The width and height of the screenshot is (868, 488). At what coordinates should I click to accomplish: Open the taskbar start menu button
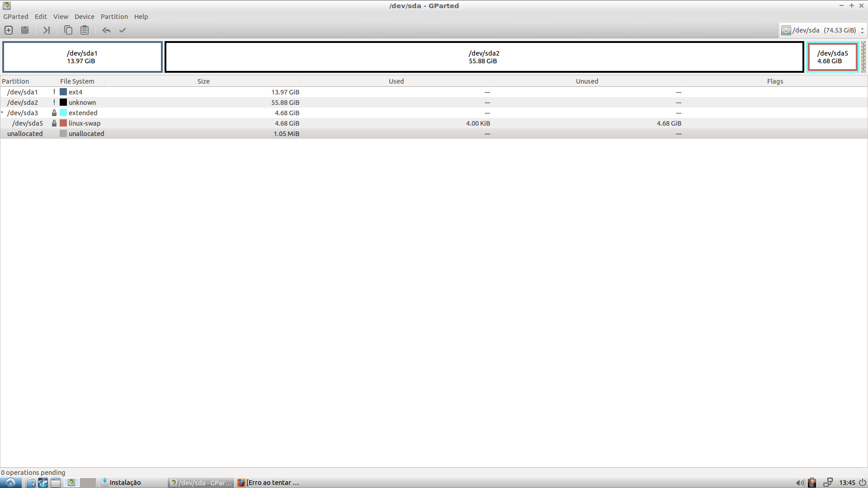[11, 483]
